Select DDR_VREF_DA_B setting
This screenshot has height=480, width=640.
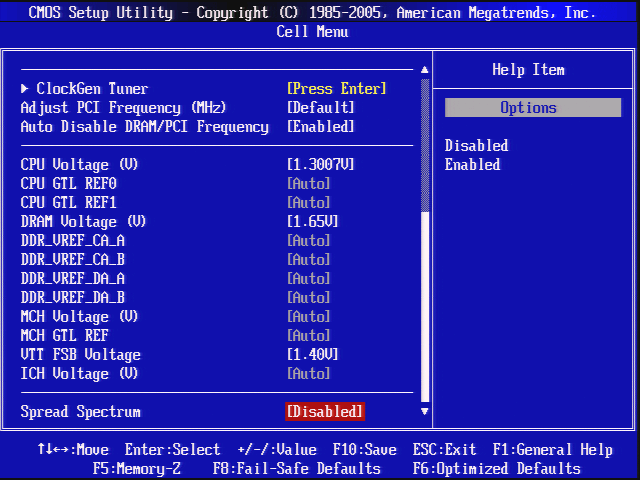[73, 298]
